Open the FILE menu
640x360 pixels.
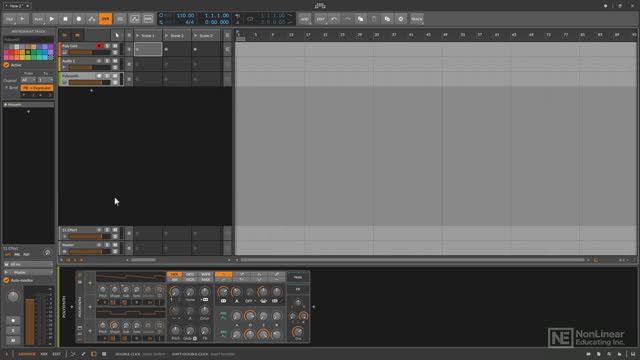click(x=9, y=19)
